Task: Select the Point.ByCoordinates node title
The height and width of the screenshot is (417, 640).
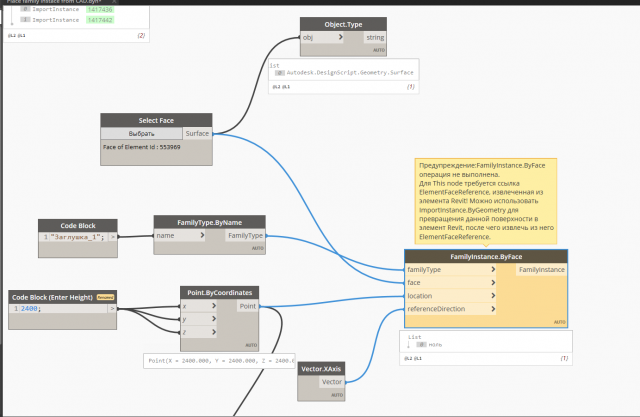Action: coord(220,293)
